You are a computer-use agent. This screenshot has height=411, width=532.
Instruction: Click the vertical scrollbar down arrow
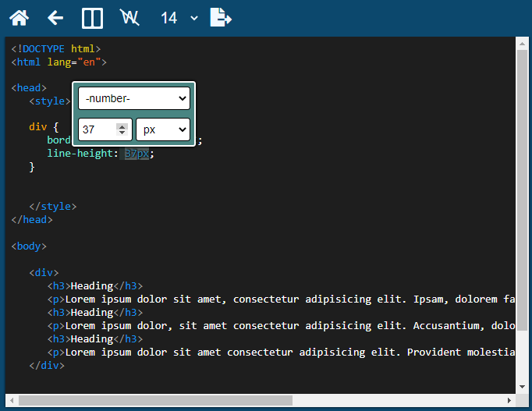tap(522, 387)
